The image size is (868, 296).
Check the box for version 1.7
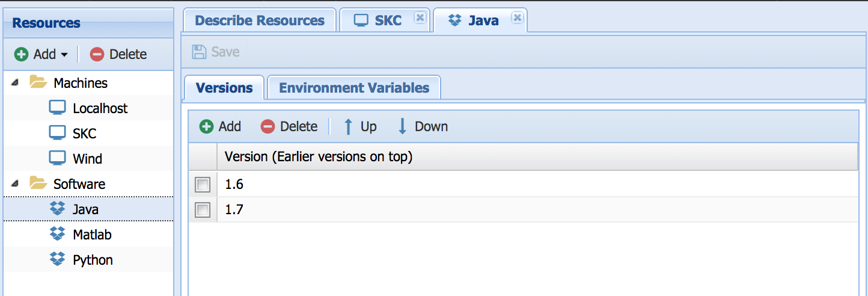click(x=203, y=210)
